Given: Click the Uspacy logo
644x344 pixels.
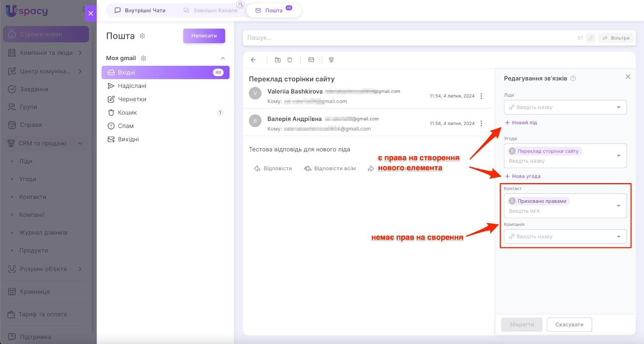Looking at the screenshot, I should point(27,11).
